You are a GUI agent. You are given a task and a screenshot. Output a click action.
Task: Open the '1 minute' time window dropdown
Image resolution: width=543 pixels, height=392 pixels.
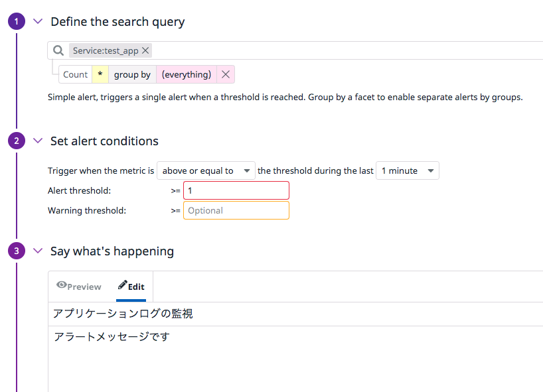[x=407, y=170]
